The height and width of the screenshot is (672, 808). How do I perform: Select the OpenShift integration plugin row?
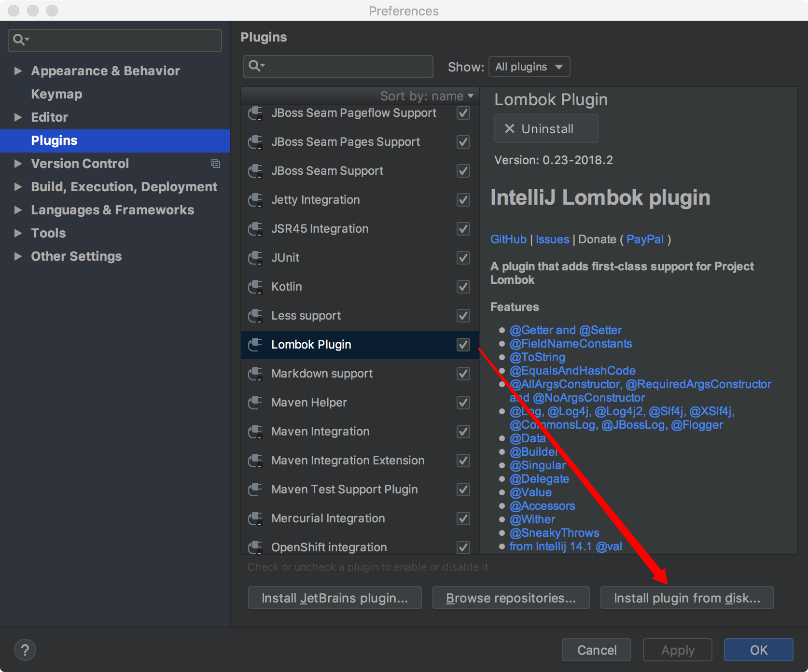pos(360,546)
